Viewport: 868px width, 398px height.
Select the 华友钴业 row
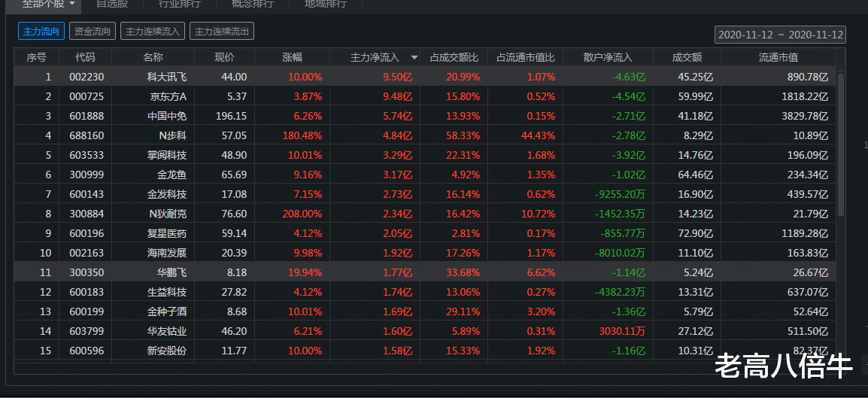pyautogui.click(x=167, y=331)
